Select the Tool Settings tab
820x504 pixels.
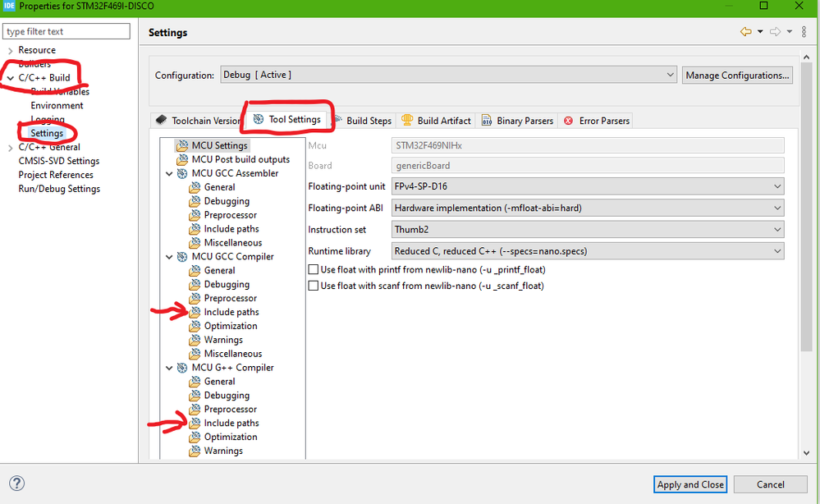287,120
